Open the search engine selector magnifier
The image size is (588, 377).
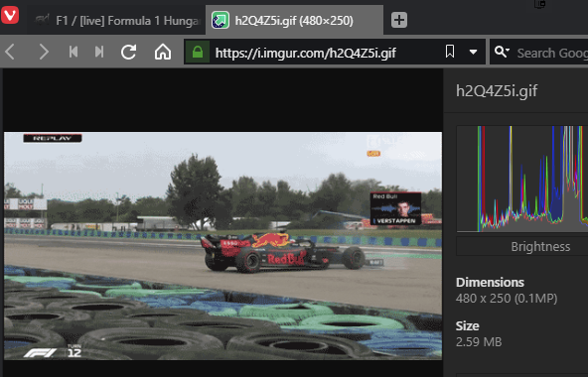[x=502, y=52]
